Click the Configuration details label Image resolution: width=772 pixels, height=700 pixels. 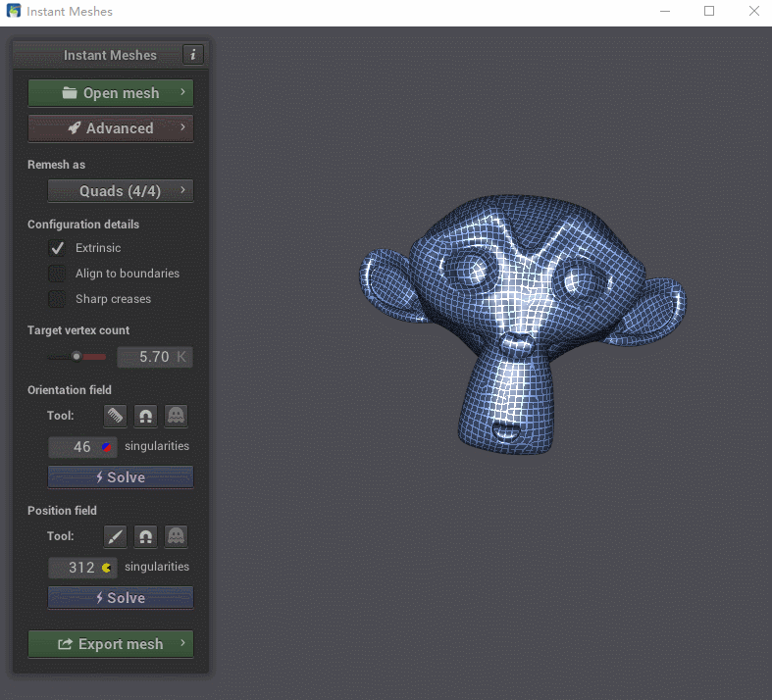tap(83, 225)
